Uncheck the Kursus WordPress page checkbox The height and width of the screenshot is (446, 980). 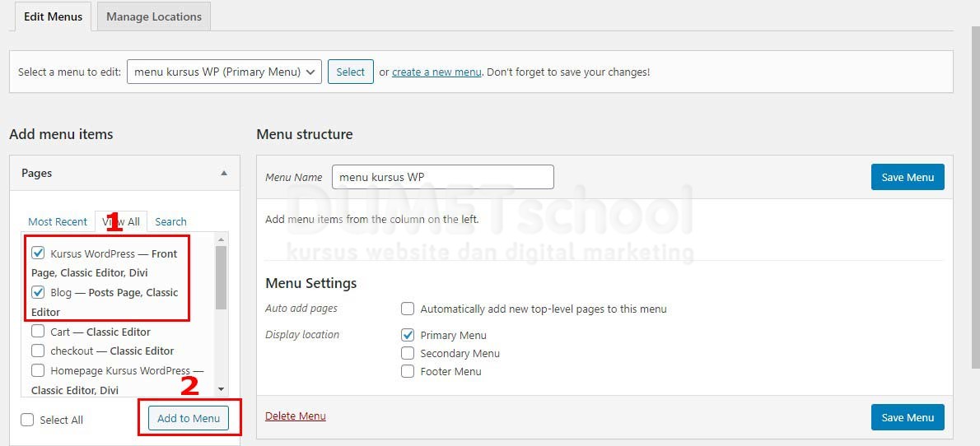pos(38,253)
